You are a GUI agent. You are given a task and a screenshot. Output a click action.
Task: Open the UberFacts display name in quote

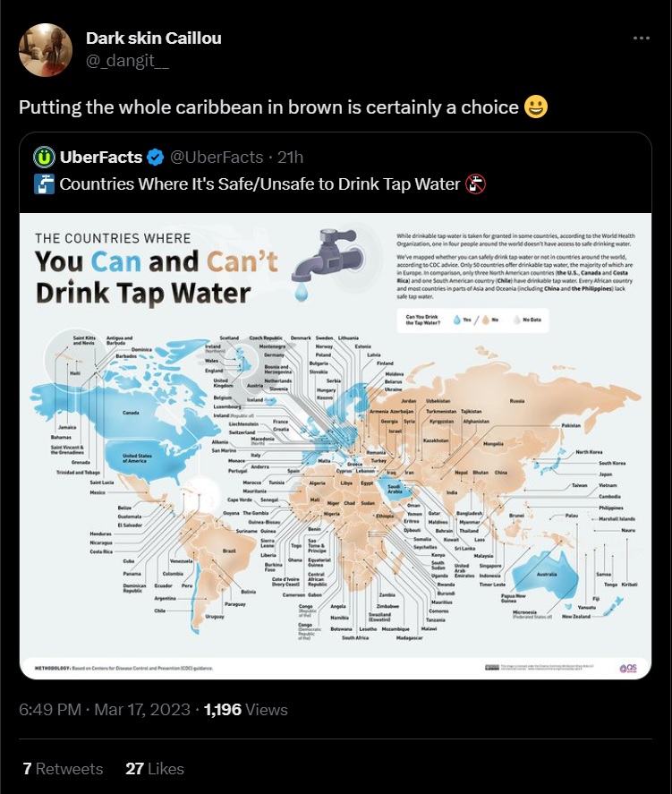(101, 157)
